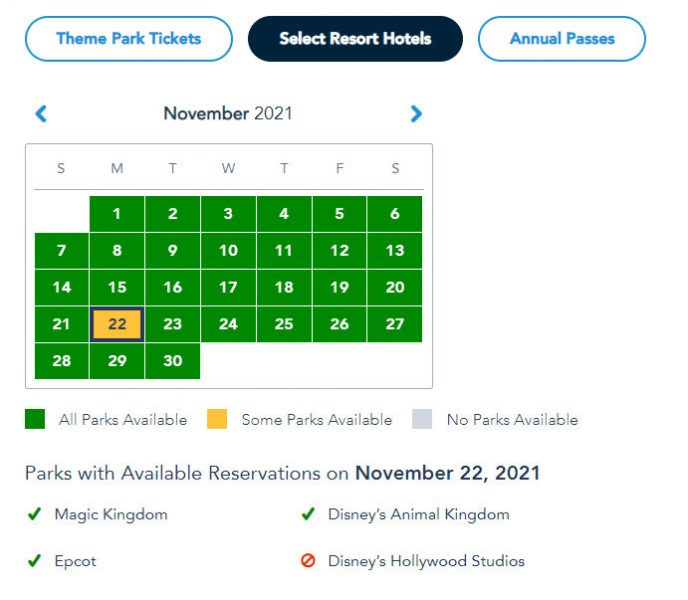Screen dimensions: 688x600
Task: Click November 25 date cell
Action: (284, 324)
